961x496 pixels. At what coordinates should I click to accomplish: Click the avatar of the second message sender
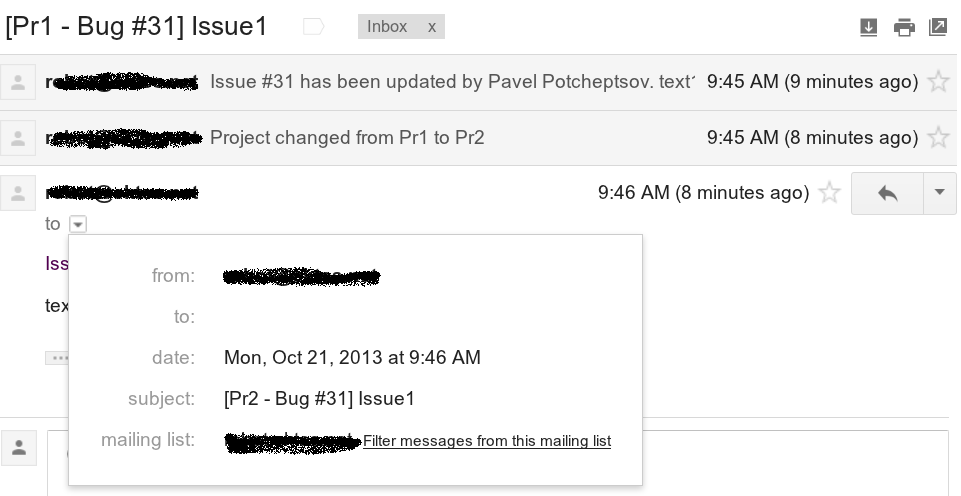click(18, 138)
